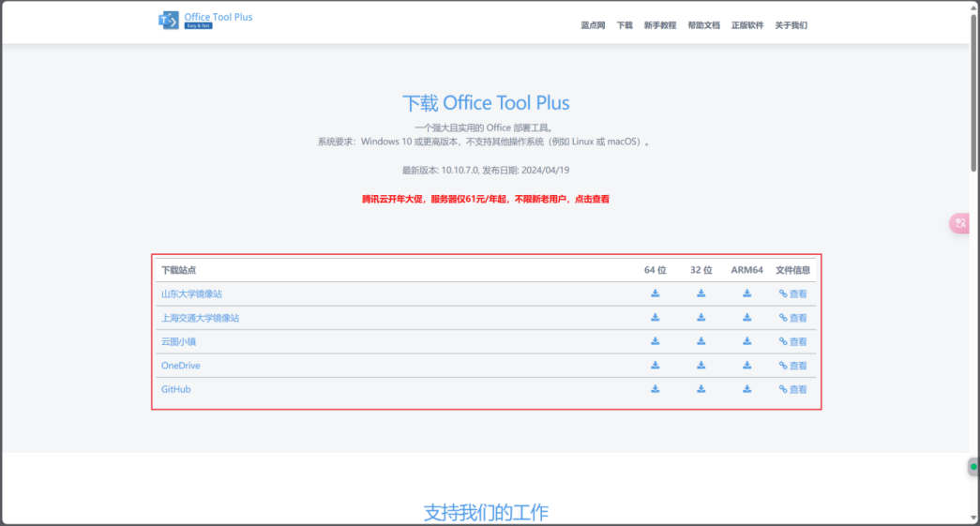Open 正版软件 in navigation bar
This screenshot has height=526, width=980.
(747, 25)
